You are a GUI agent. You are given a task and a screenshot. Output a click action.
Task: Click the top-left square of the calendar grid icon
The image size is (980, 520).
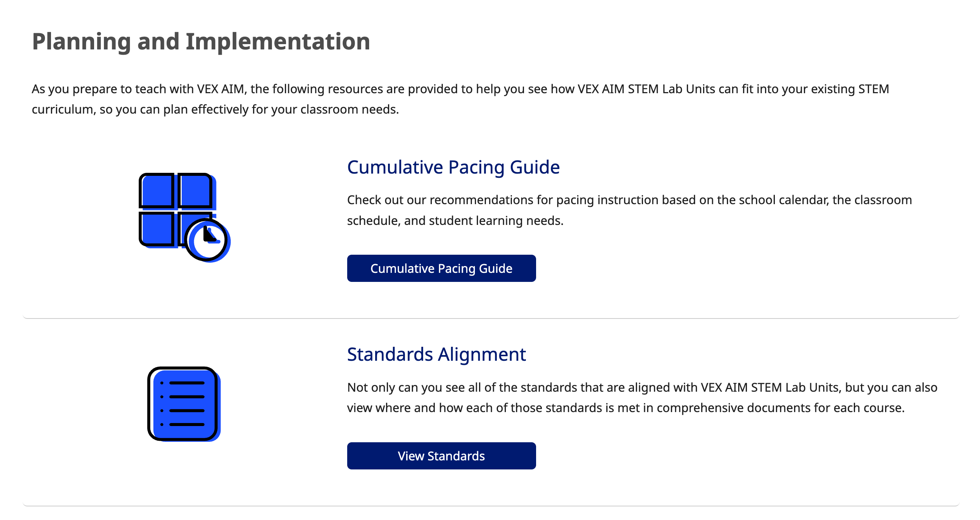click(x=157, y=191)
